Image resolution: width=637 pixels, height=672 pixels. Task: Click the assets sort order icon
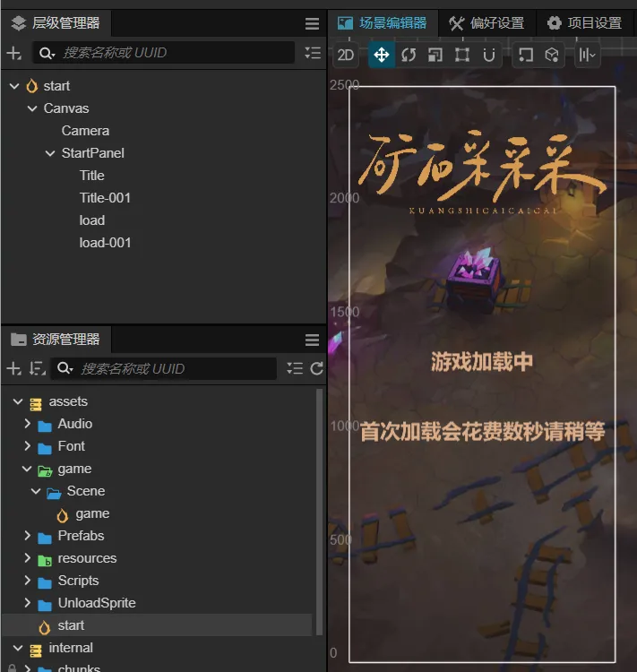(36, 368)
